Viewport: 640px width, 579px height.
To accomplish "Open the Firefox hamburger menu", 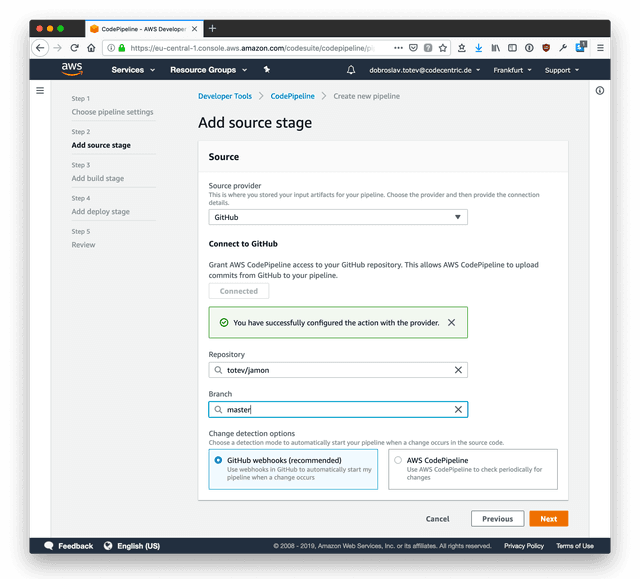I will coord(600,48).
